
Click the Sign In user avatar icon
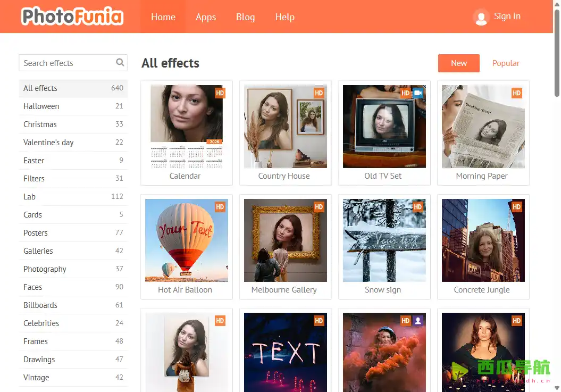481,17
